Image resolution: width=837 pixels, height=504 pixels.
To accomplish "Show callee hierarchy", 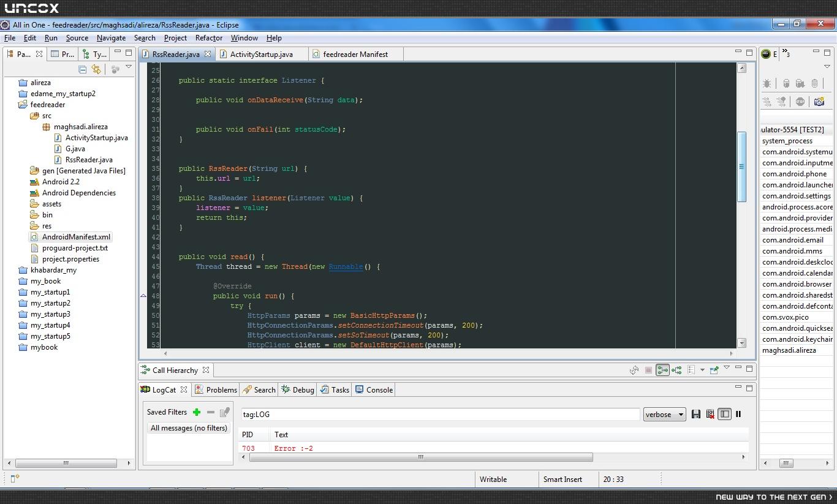I will point(676,370).
